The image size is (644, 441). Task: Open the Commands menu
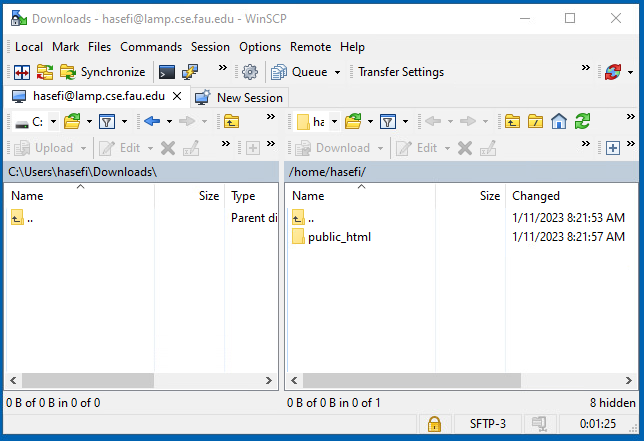point(151,47)
